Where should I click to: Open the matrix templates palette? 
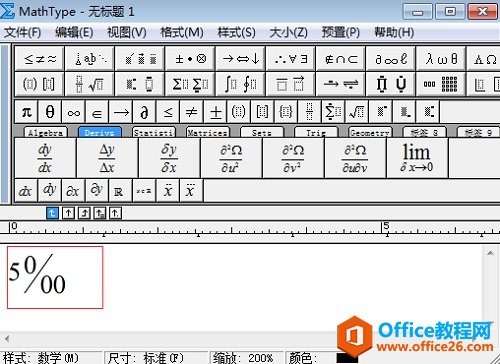[441, 84]
